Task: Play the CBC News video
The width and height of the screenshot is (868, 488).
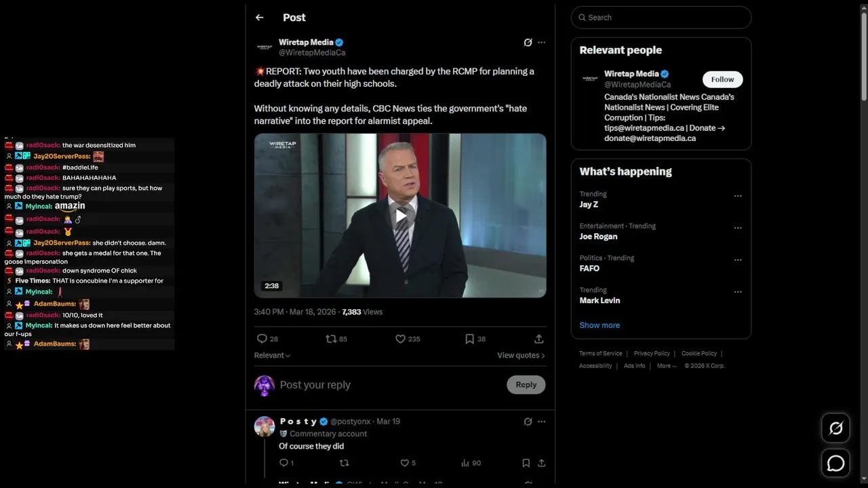Action: point(400,216)
